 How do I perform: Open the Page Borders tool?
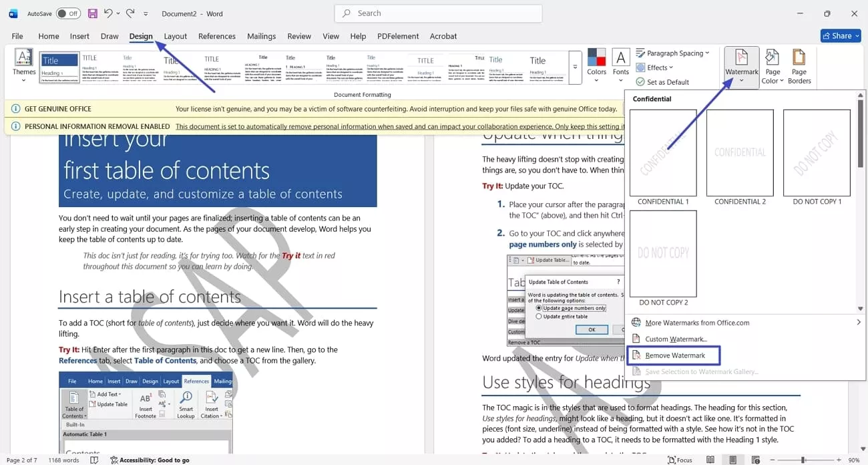[x=799, y=65]
